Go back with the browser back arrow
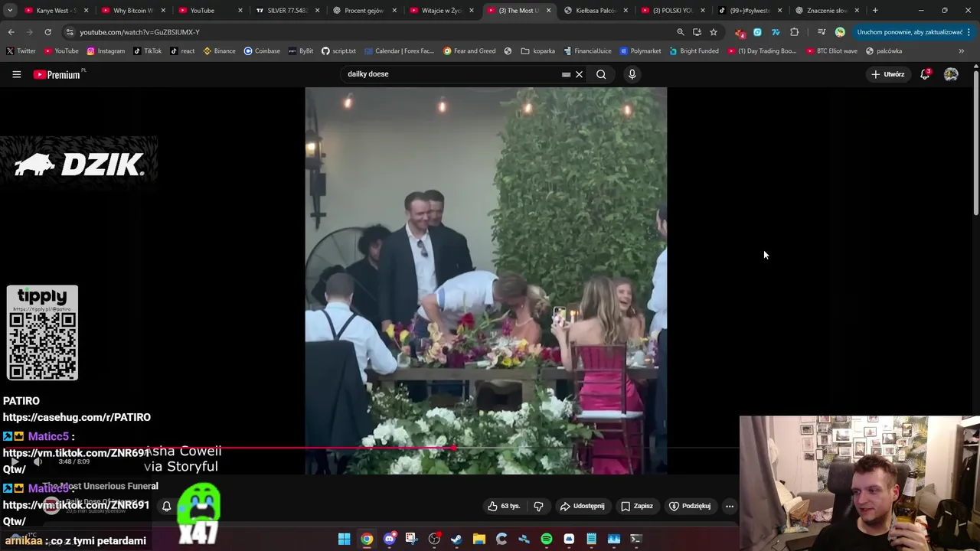 coord(11,32)
